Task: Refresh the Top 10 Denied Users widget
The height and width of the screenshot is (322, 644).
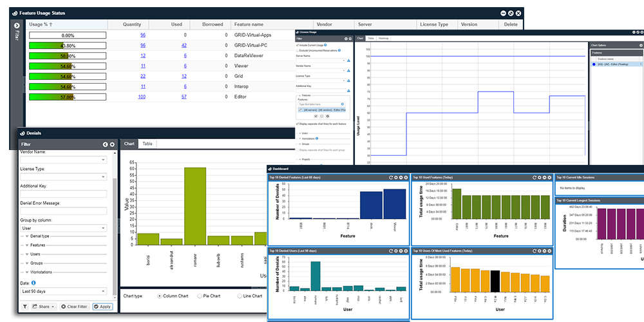Action: (390, 251)
